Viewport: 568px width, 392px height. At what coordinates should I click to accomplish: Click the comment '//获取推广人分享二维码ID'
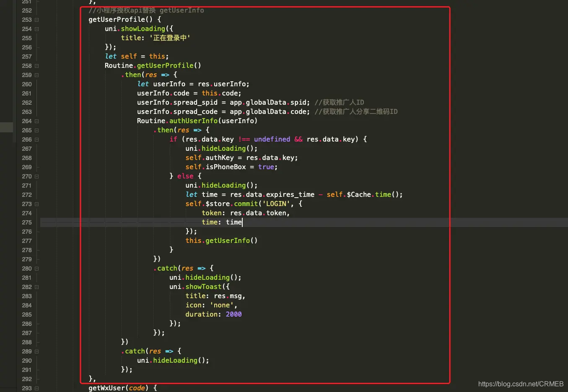coord(356,111)
